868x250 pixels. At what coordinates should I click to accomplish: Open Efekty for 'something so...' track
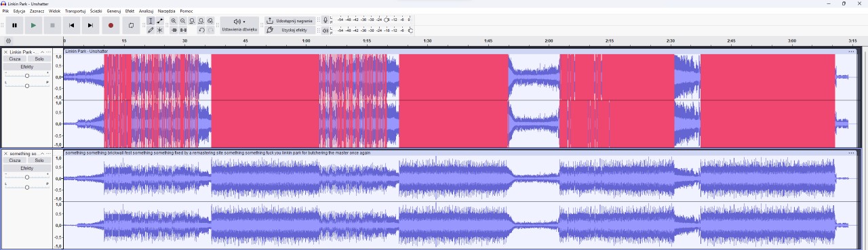pos(27,168)
